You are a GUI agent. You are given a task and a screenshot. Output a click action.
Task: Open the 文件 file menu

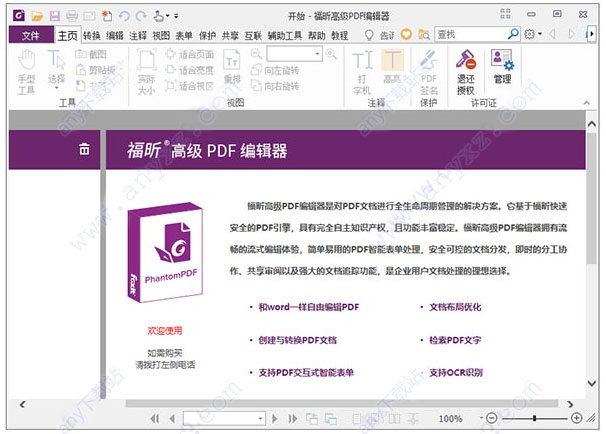(31, 36)
